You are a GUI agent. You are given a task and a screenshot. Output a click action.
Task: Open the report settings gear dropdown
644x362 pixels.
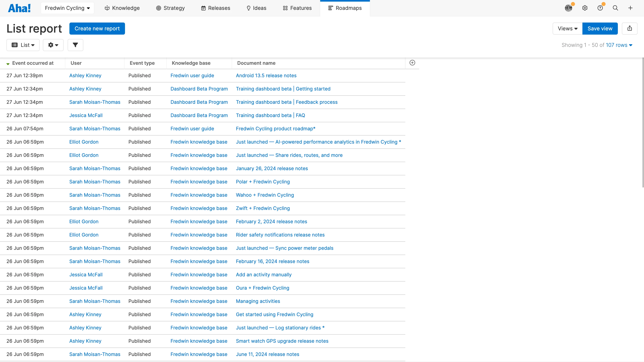53,45
